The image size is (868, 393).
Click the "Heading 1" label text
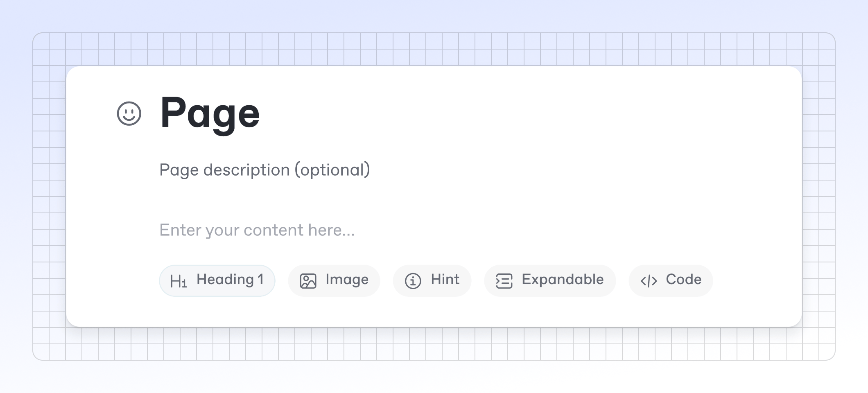click(x=230, y=280)
